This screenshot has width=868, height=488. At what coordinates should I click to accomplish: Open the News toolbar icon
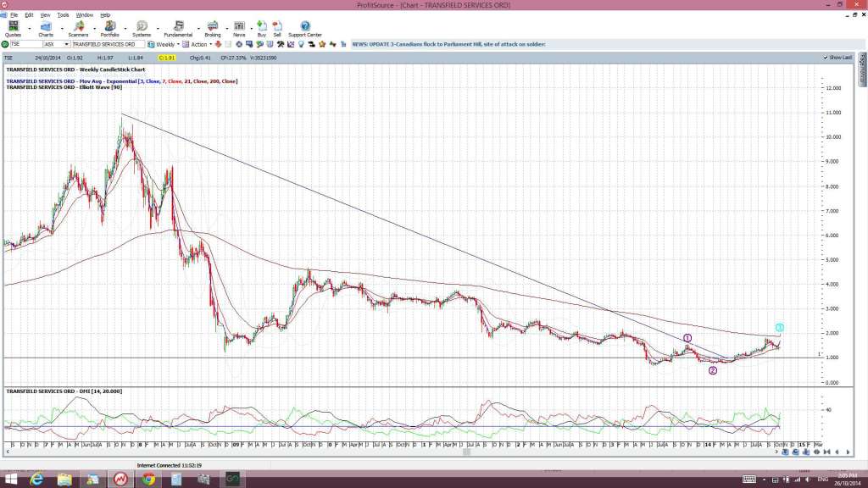239,26
